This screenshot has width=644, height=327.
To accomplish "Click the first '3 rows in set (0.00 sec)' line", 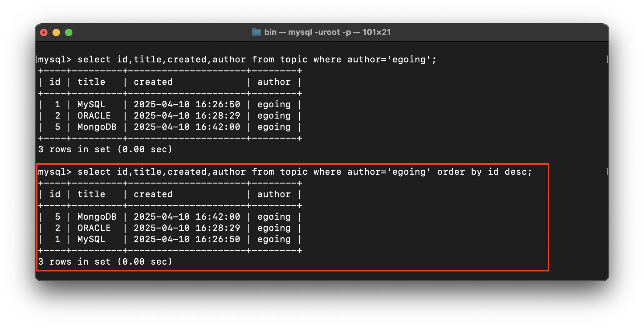I will 105,149.
